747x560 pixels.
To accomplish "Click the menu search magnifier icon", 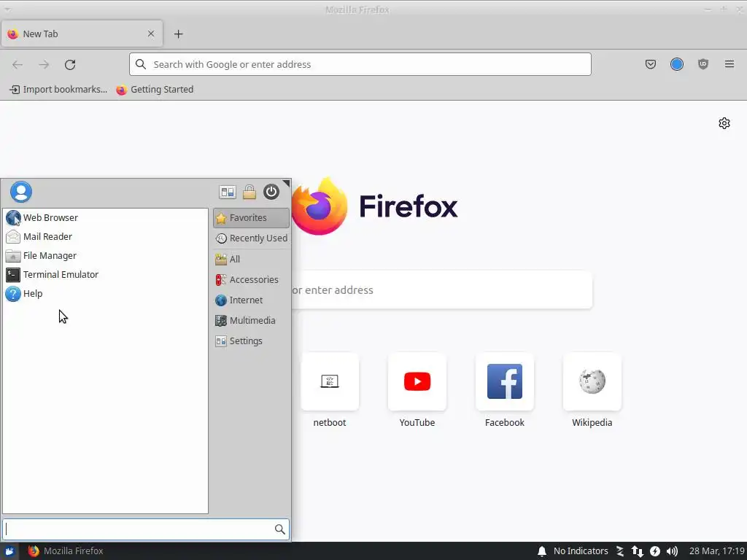I will pyautogui.click(x=279, y=529).
